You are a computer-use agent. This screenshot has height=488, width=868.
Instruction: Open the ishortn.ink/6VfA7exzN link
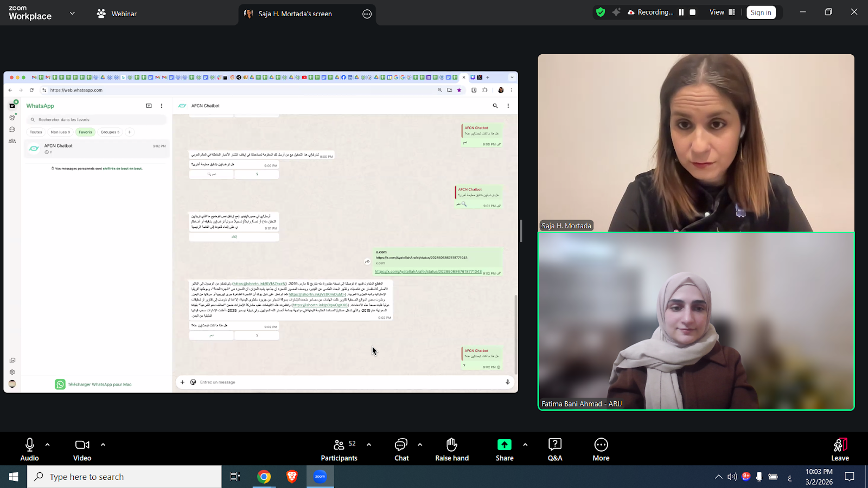coord(259,284)
